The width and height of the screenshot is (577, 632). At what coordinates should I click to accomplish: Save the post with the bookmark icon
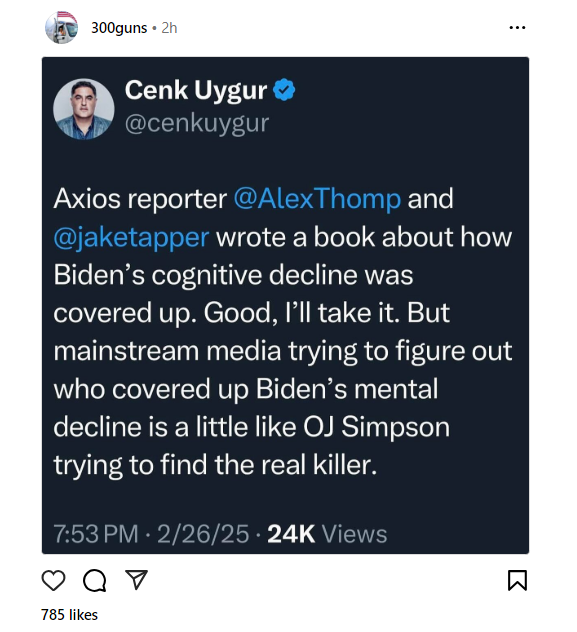517,580
